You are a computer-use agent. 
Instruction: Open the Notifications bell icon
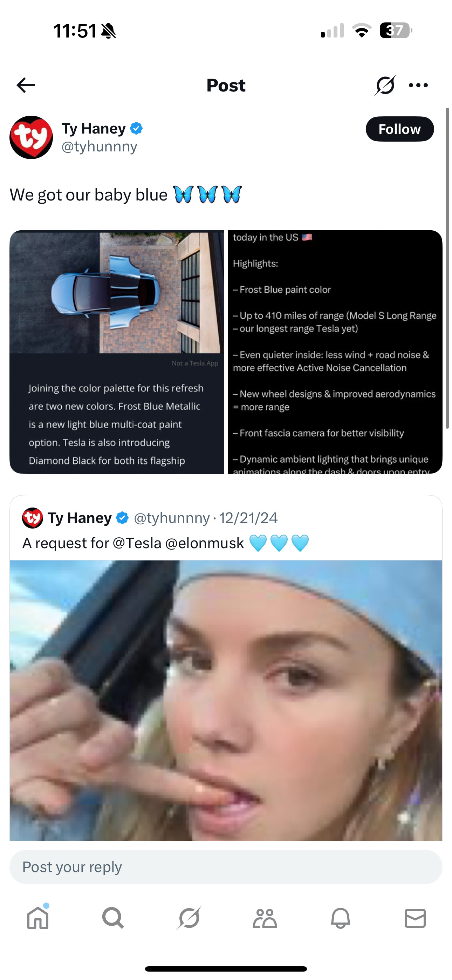click(x=340, y=918)
